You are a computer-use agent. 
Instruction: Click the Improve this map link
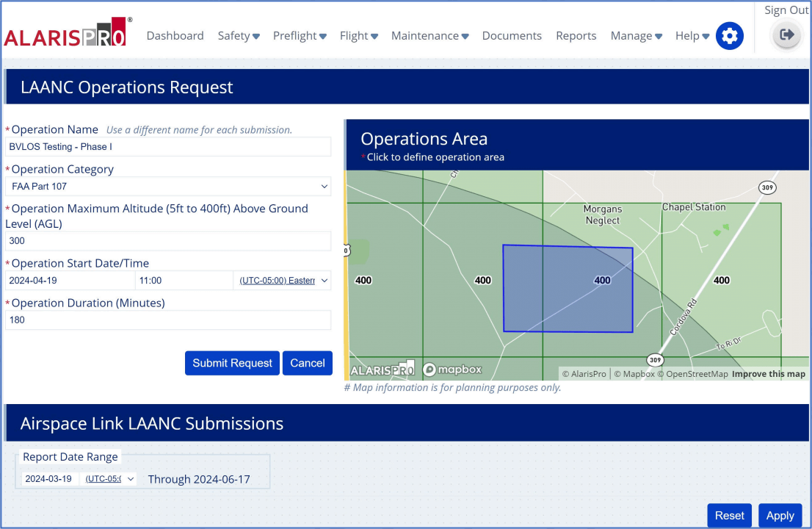[x=768, y=373]
